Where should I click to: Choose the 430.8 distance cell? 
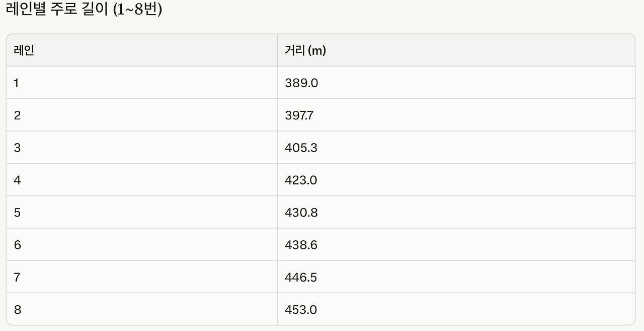pos(301,213)
